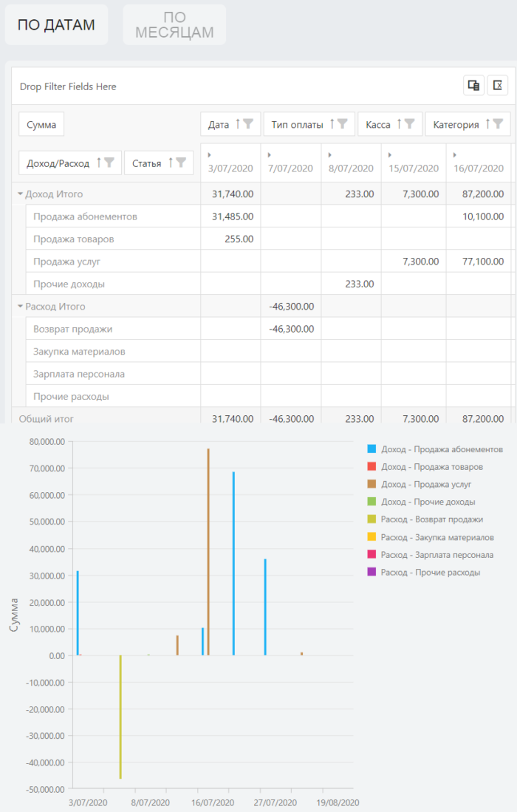Click the Доход/Расход row field header
Screen dimensions: 517x812
[70, 163]
